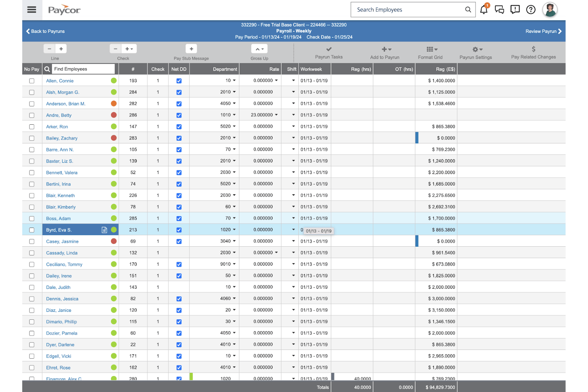The height and width of the screenshot is (392, 588).
Task: Click the Find Employees search icon
Action: pos(47,69)
